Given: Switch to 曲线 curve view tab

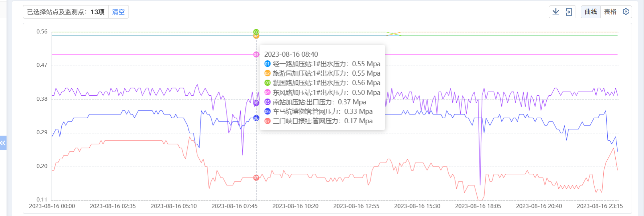Looking at the screenshot, I should pyautogui.click(x=591, y=12).
